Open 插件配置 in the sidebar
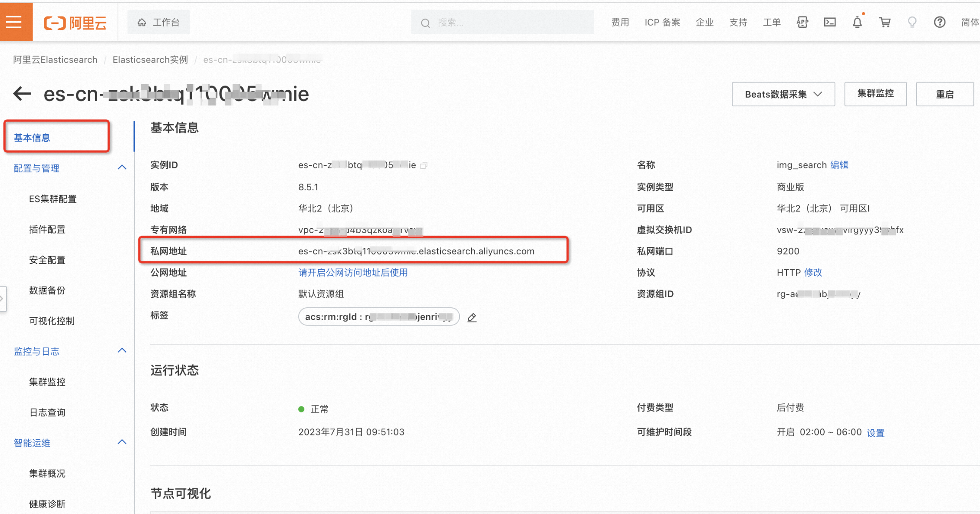The image size is (980, 514). click(47, 229)
